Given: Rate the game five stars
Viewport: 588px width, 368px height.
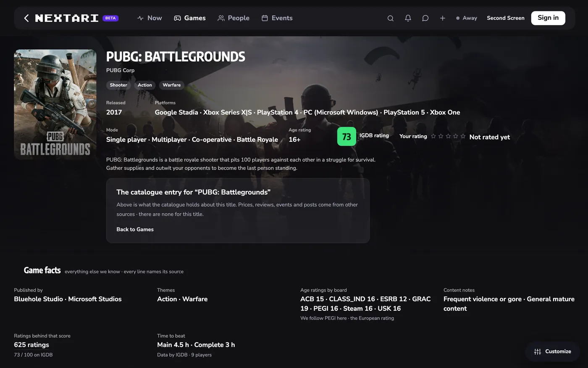Looking at the screenshot, I should (x=463, y=136).
